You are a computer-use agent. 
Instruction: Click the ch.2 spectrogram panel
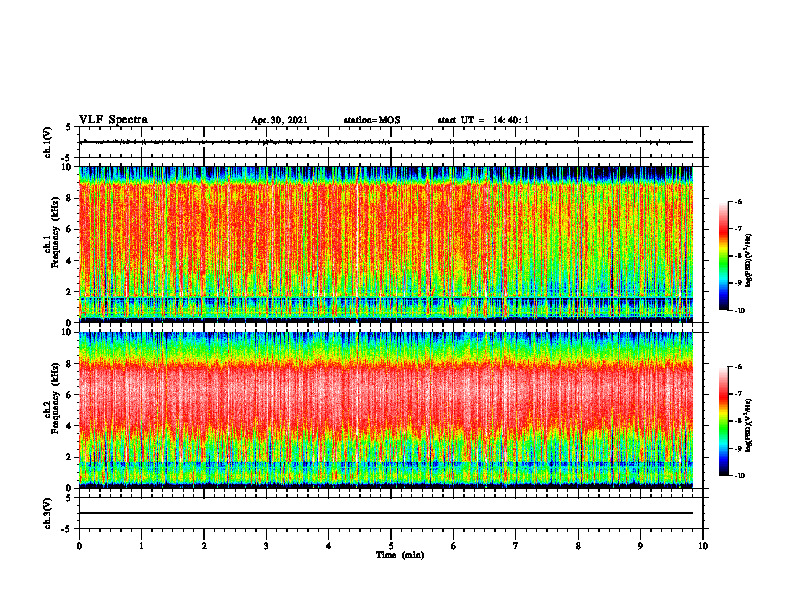click(x=386, y=410)
